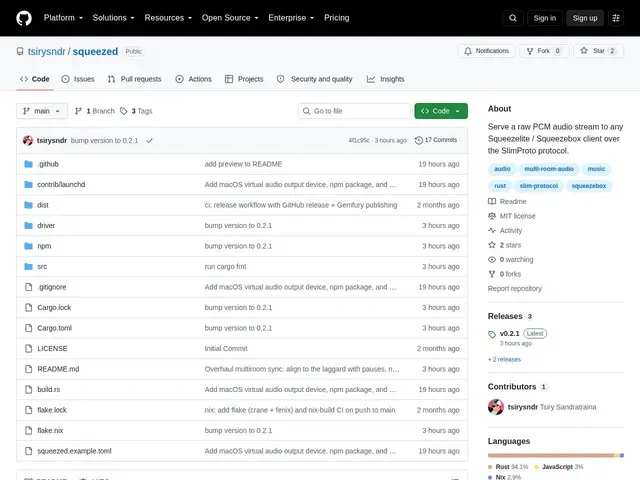Expand the Solutions menu
Image resolution: width=640 pixels, height=480 pixels.
tap(113, 18)
